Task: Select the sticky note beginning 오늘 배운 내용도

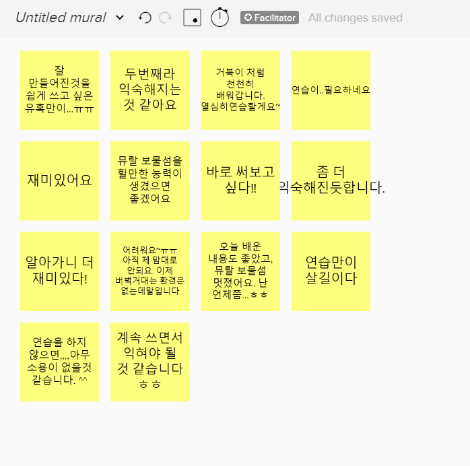Action: pos(240,271)
